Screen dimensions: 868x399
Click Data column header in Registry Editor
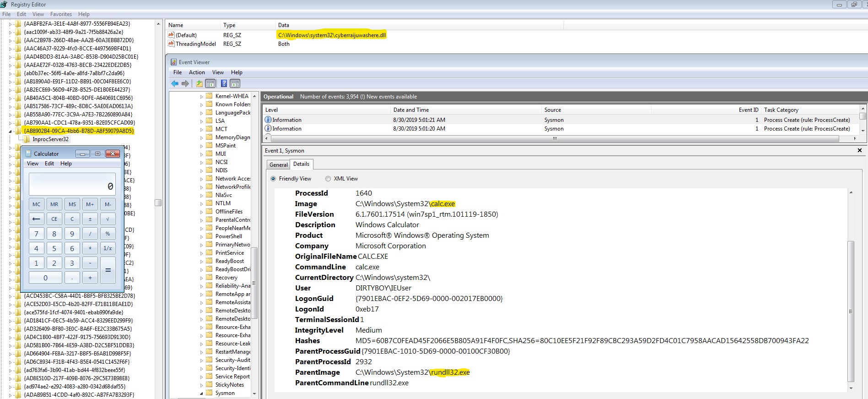pos(419,25)
